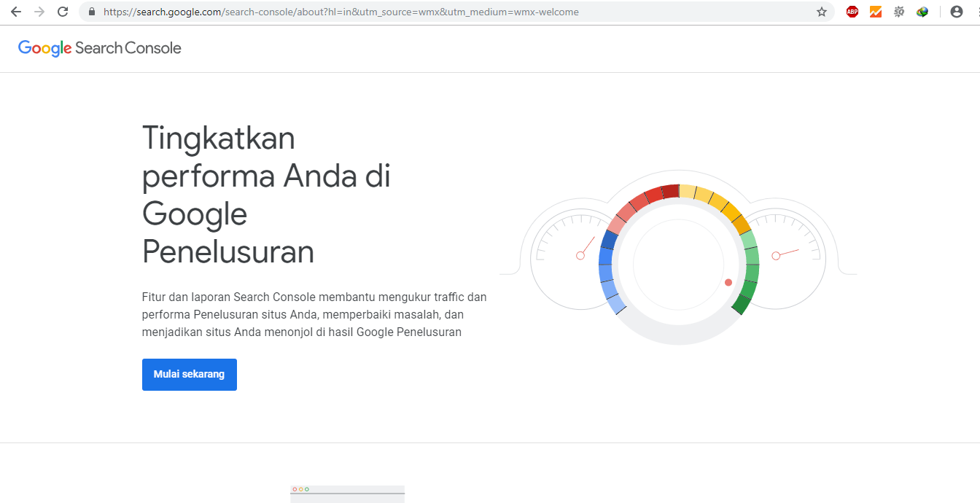The image size is (980, 503).
Task: Open the Internet Download Manager globe extension
Action: [x=922, y=12]
